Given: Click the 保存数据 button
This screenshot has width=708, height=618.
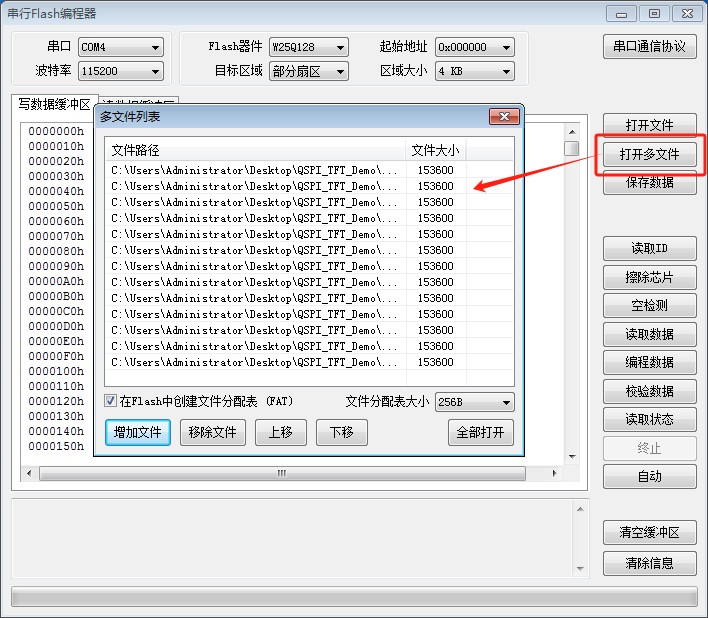Looking at the screenshot, I should (x=649, y=182).
